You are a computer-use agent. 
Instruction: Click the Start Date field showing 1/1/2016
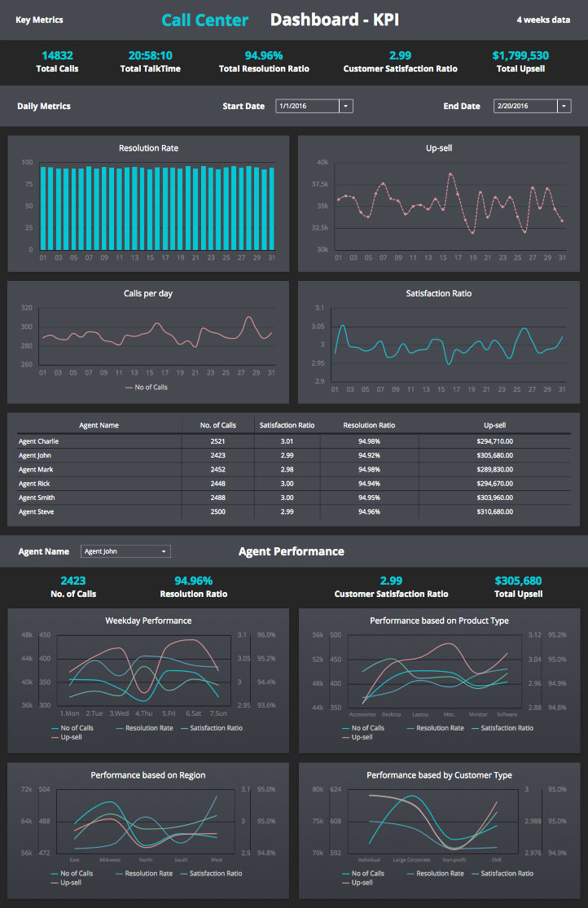[307, 106]
